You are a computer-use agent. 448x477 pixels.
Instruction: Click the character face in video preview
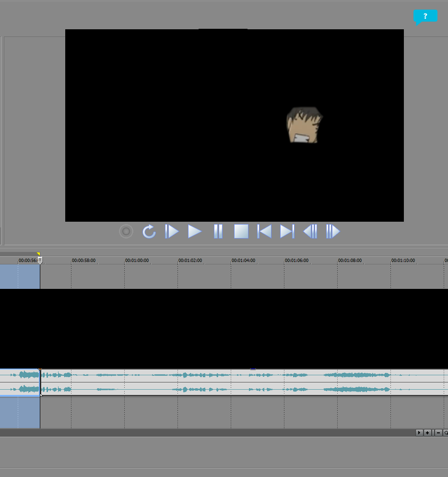[x=304, y=125]
